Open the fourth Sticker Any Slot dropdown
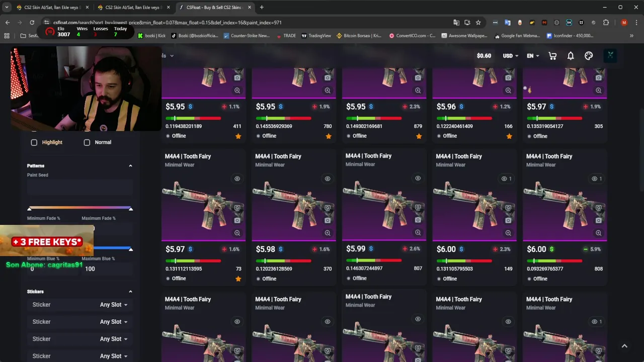This screenshot has height=362, width=644. 113,356
